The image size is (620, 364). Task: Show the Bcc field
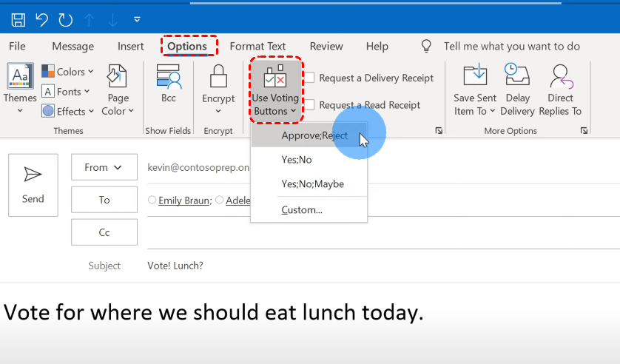point(169,84)
